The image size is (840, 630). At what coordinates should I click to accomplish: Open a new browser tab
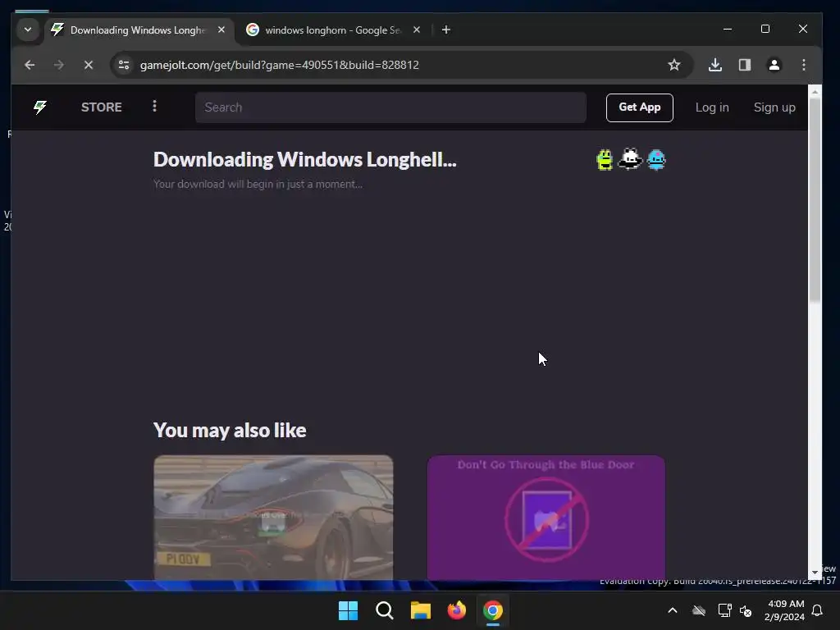pos(445,30)
